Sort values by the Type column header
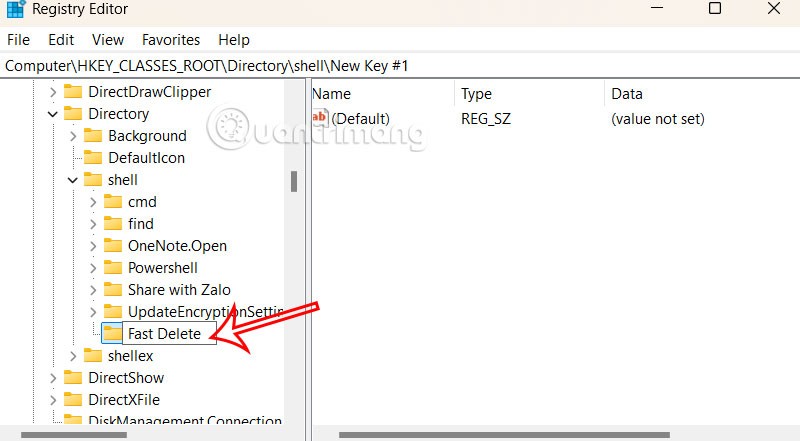The height and width of the screenshot is (441, 800). [476, 93]
